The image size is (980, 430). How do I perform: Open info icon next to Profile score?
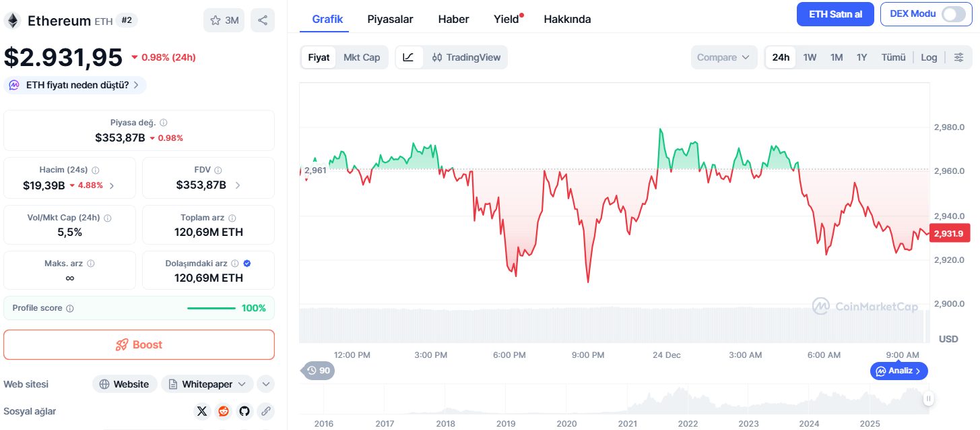(70, 308)
